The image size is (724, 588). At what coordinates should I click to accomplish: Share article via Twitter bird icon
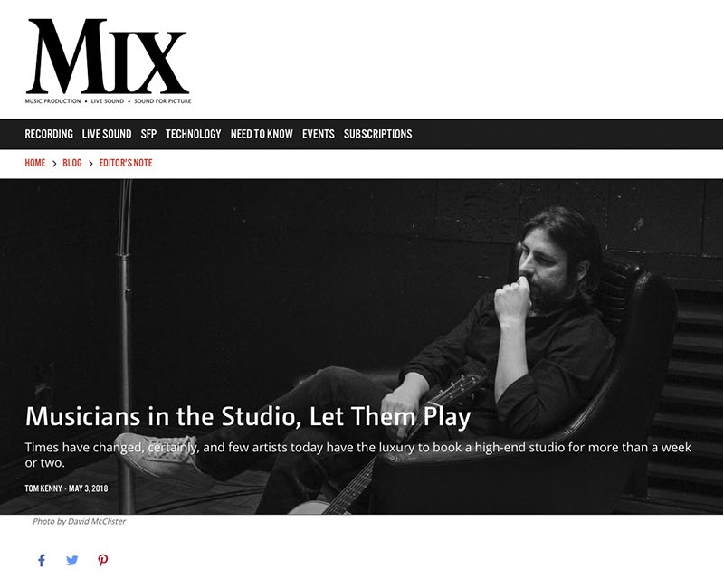tap(72, 560)
